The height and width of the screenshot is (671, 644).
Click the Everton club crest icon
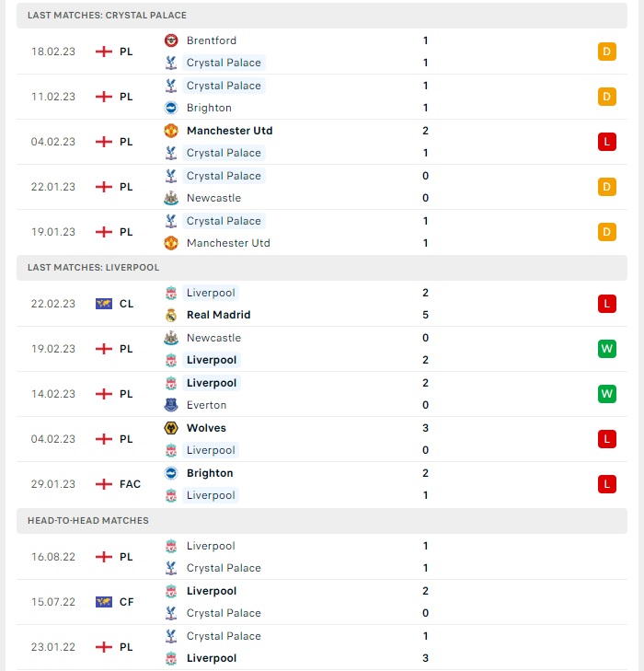tap(171, 405)
